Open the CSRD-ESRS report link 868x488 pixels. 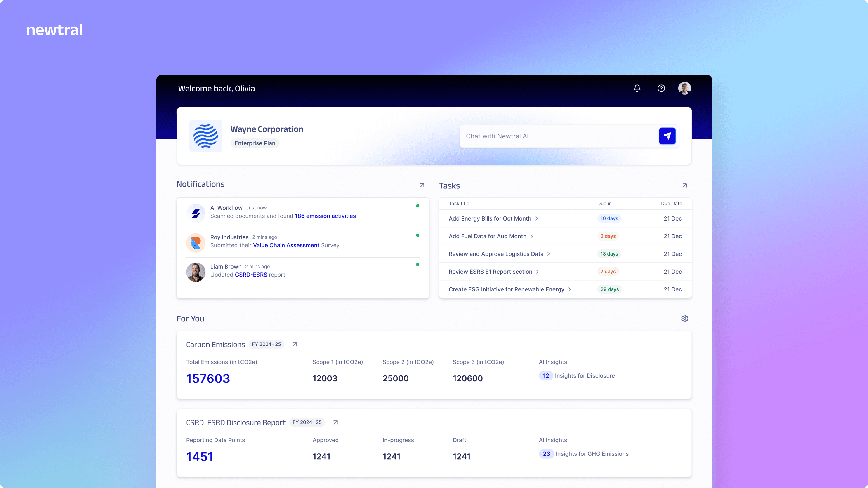251,275
